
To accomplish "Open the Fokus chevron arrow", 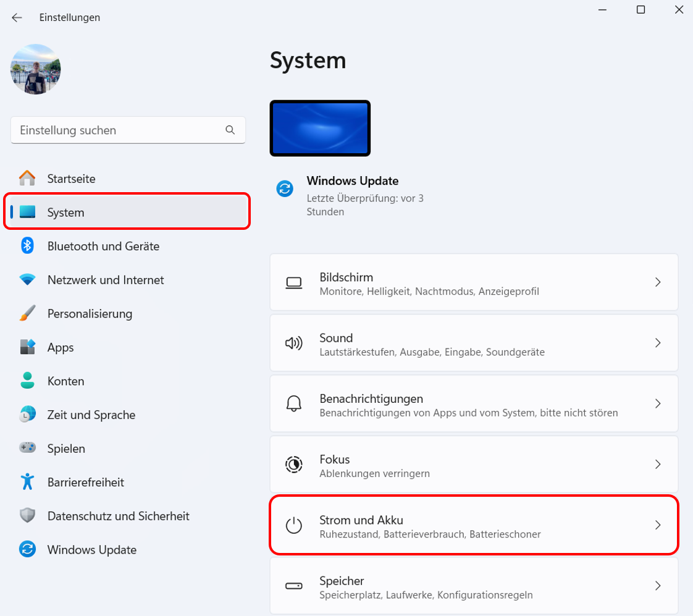I will (658, 464).
